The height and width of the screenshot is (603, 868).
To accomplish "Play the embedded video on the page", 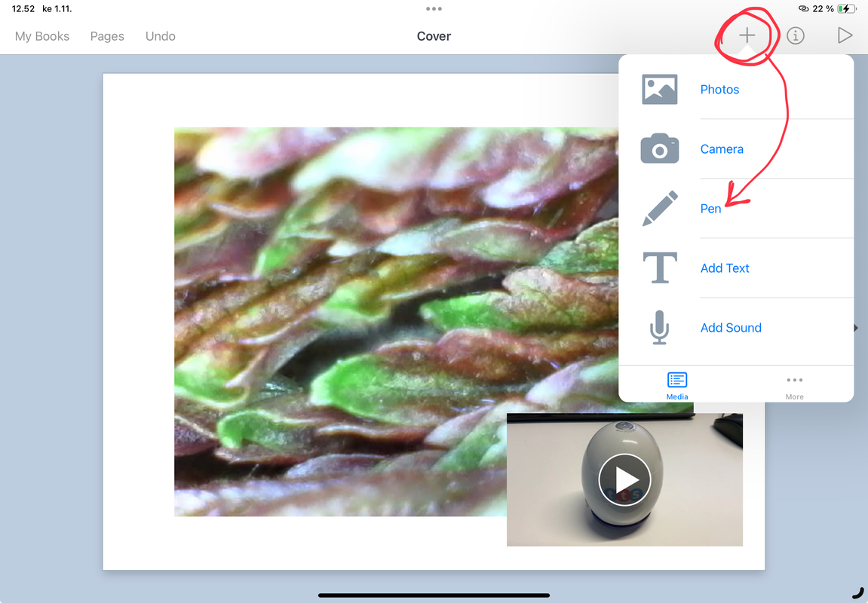I will [x=624, y=479].
